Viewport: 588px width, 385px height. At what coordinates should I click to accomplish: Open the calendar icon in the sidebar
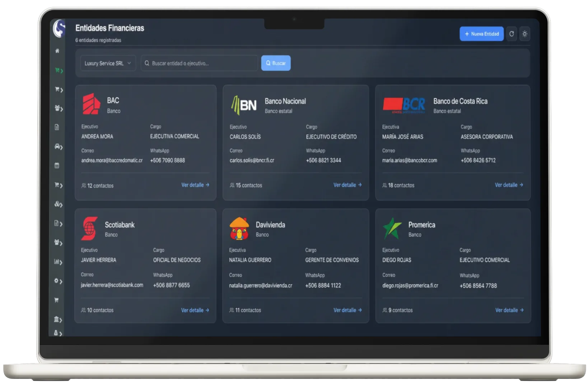57,165
